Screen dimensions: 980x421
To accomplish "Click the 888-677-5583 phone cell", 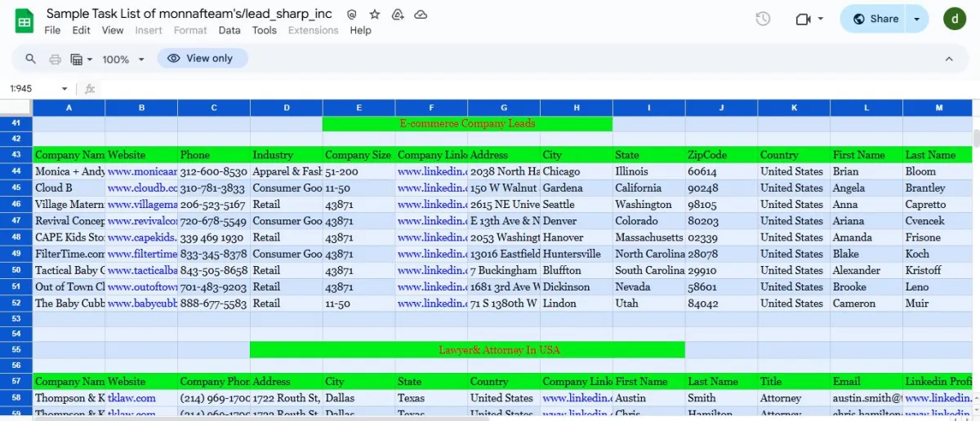I will 214,303.
